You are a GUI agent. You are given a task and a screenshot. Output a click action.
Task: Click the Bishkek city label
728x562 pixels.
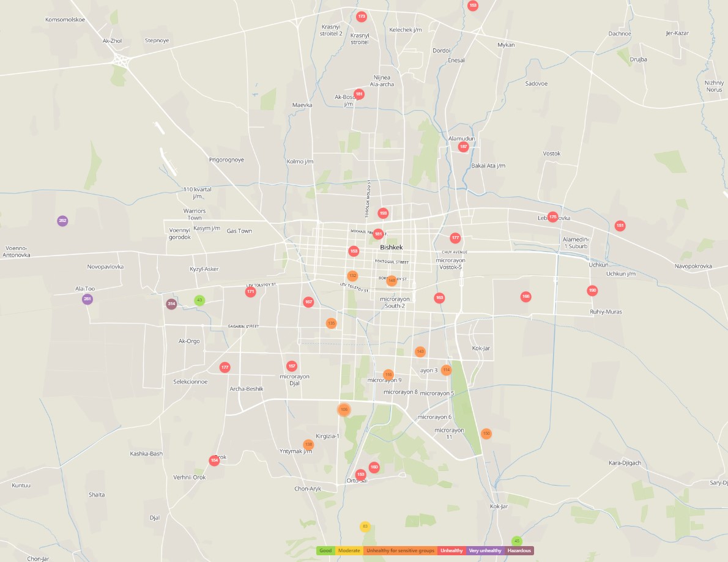pos(392,247)
